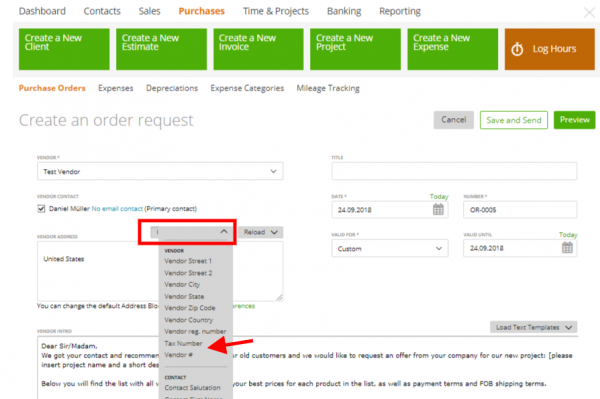The width and height of the screenshot is (600, 399).
Task: Click into the Title input field
Action: click(x=454, y=171)
